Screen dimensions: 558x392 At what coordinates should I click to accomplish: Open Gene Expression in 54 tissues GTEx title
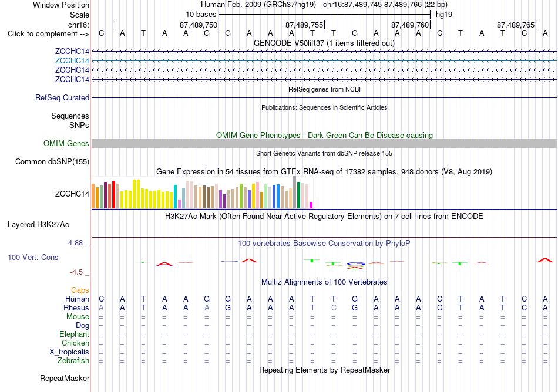[x=324, y=172]
